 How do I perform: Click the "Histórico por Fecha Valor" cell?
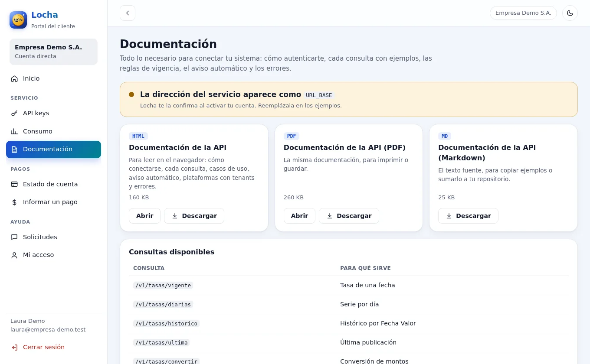point(378,323)
